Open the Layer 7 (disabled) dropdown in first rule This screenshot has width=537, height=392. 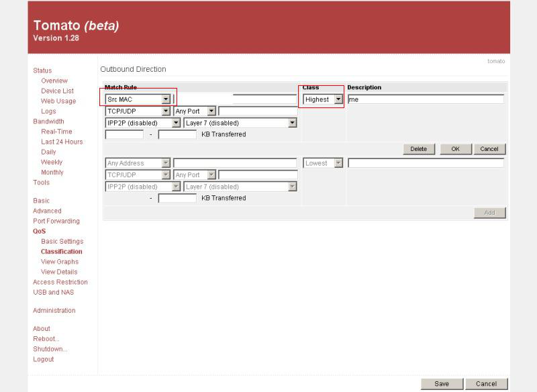coord(240,123)
